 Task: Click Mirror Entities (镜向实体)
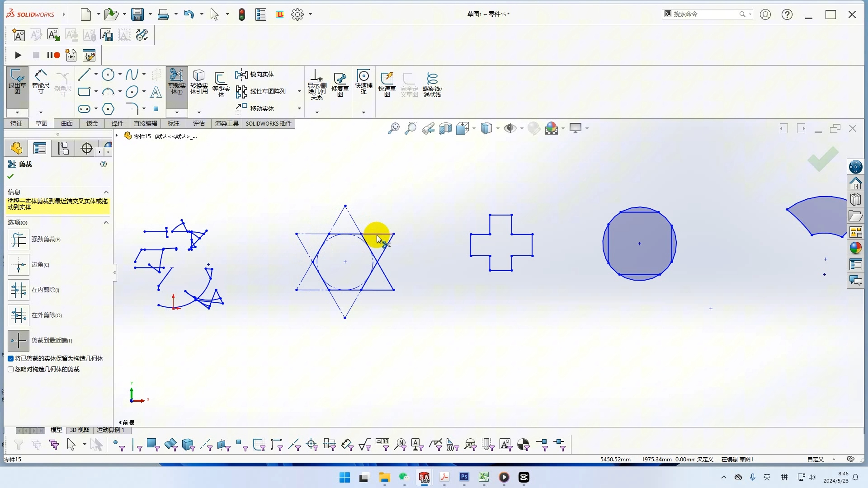[x=256, y=74]
